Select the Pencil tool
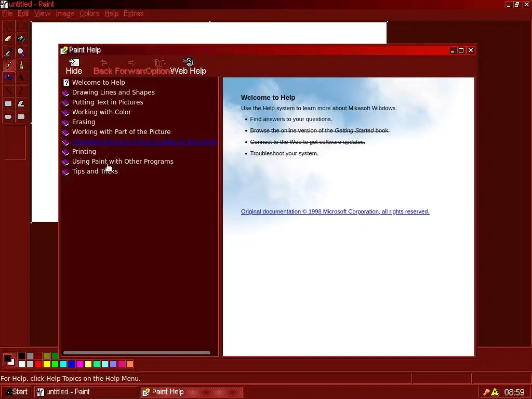 pos(8,65)
